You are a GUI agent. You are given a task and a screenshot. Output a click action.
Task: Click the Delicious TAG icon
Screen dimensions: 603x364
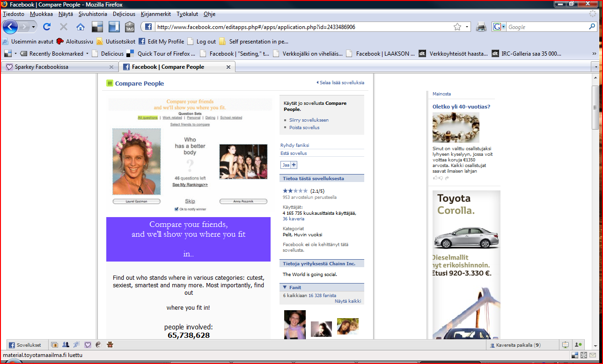coord(130,27)
